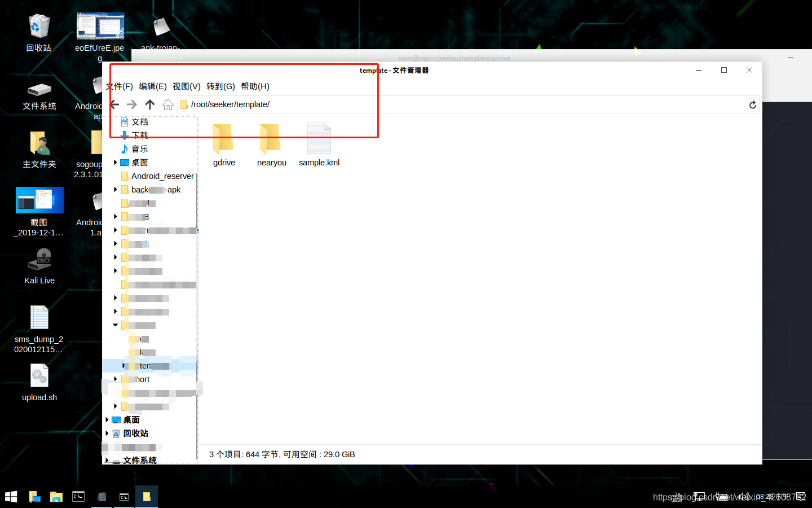
Task: Expand the 回收站 root node
Action: tap(107, 433)
